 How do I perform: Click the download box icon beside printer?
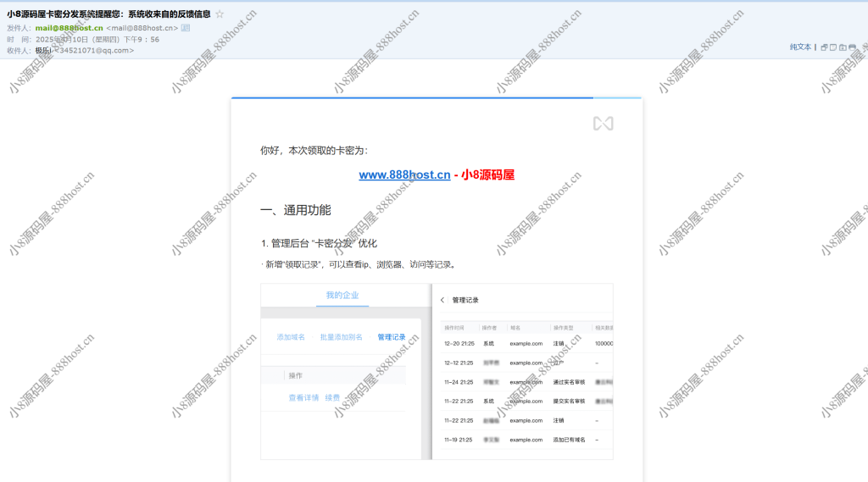coord(843,47)
